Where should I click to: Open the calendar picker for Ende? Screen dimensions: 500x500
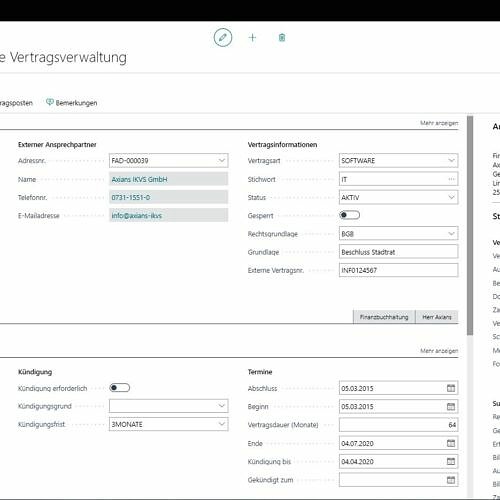click(x=451, y=443)
